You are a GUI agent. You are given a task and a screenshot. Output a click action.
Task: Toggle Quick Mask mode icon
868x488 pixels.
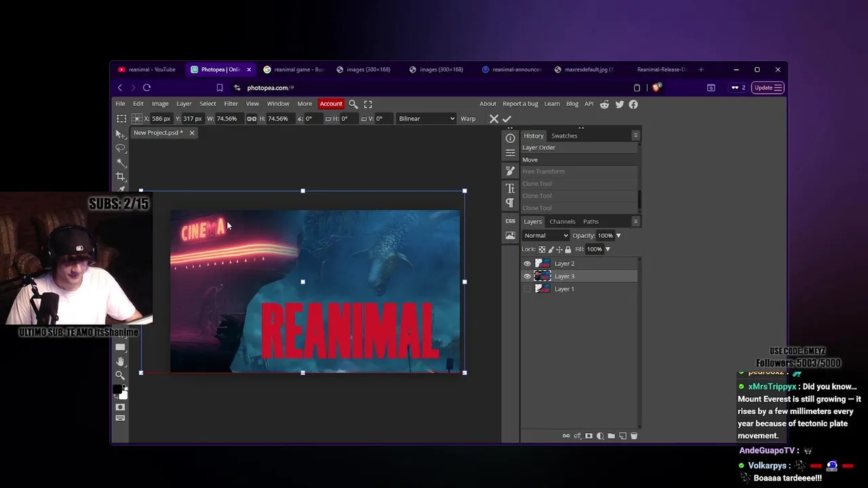[x=120, y=407]
